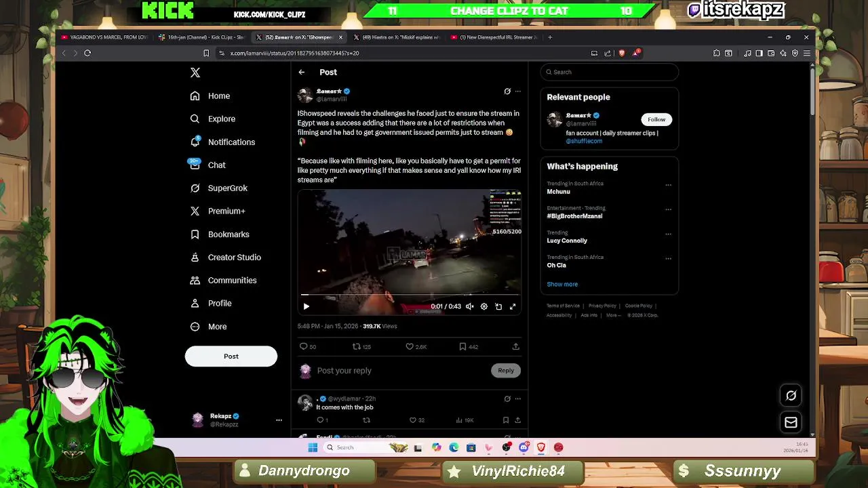Open the Grok floating button

[791, 396]
